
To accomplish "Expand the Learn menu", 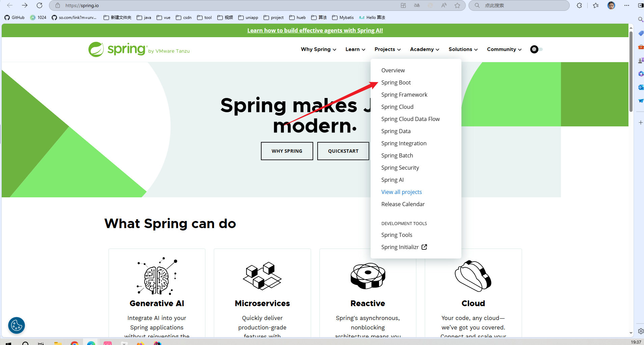I will pos(355,49).
